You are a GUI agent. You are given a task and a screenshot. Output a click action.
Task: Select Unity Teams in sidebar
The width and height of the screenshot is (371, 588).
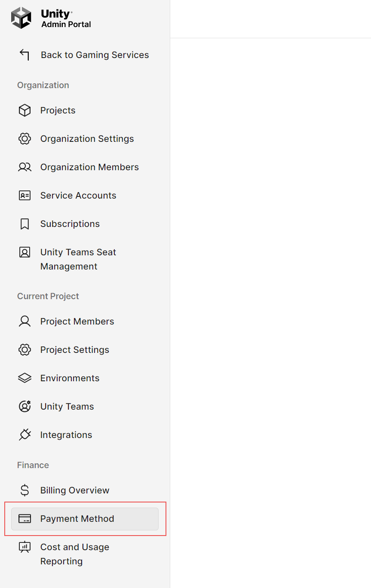(85, 407)
